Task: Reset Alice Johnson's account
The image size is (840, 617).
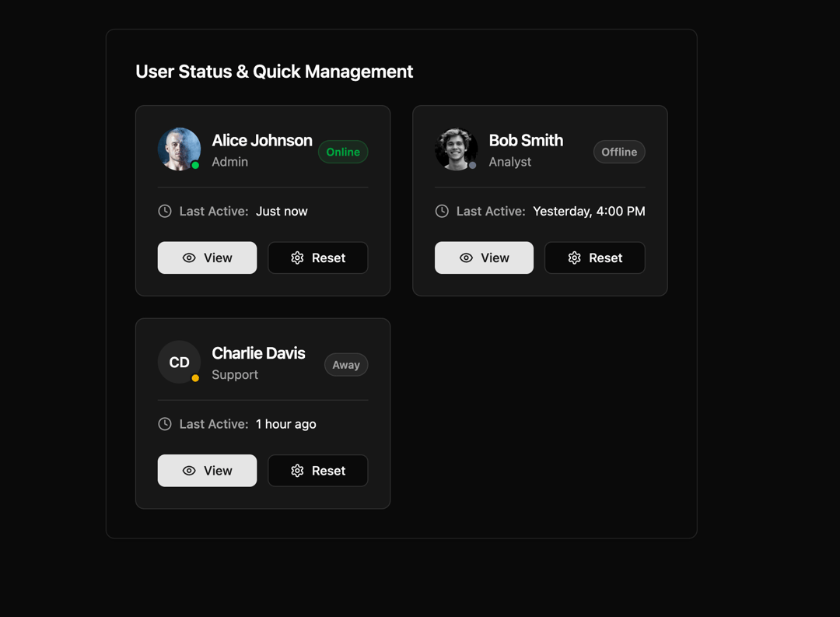Action: 317,258
